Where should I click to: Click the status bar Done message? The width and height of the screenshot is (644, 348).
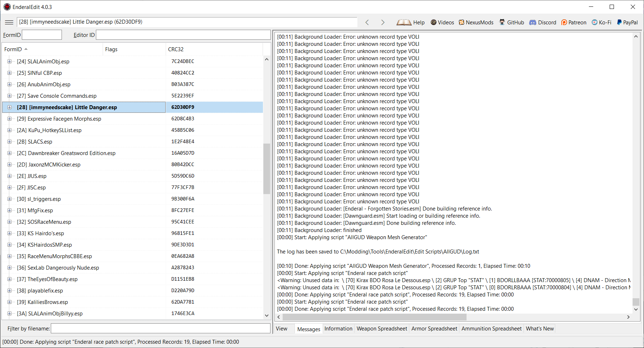(121, 342)
